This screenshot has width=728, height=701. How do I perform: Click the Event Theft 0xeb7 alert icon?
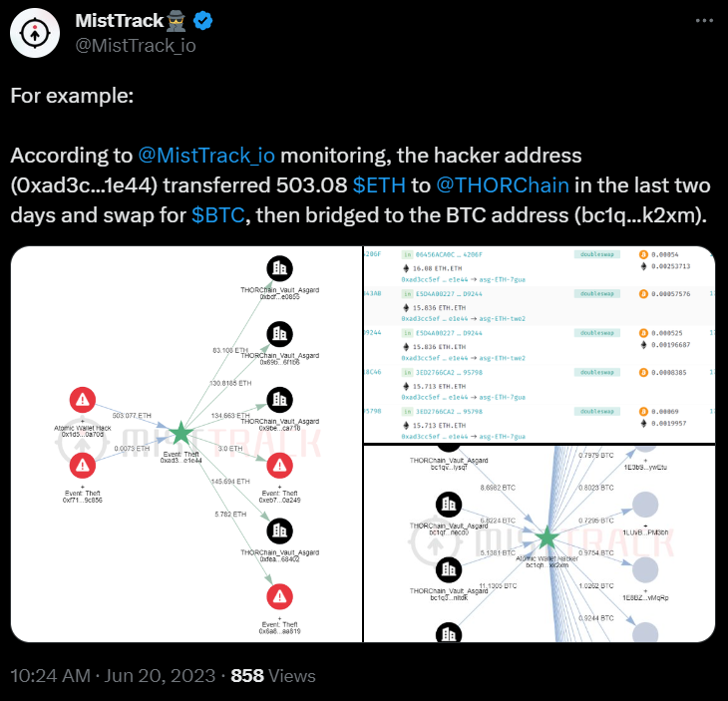click(x=279, y=466)
